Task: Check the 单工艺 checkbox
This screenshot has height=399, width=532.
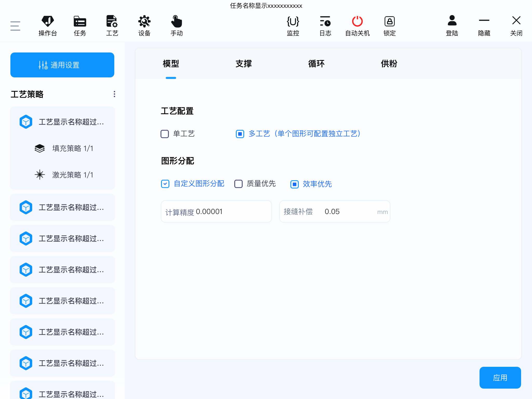Action: (165, 134)
